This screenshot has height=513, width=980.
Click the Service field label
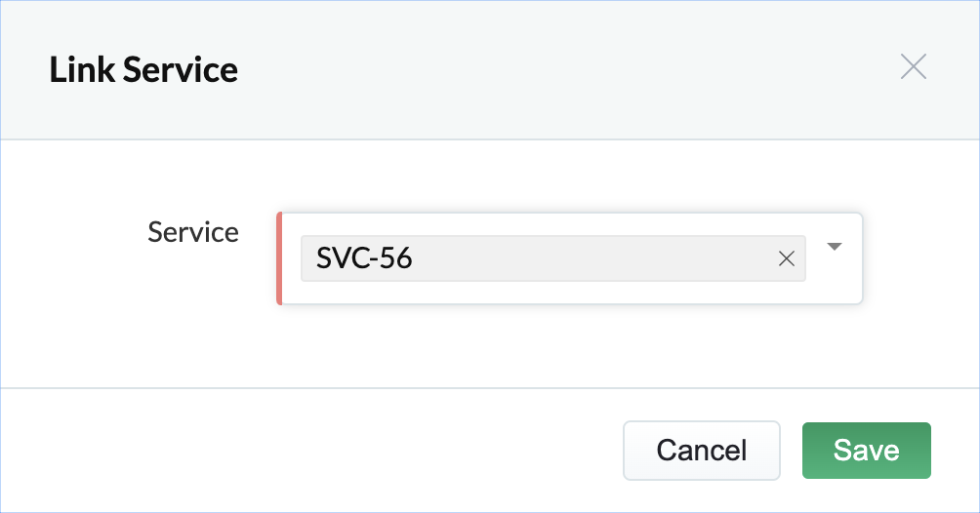[193, 232]
